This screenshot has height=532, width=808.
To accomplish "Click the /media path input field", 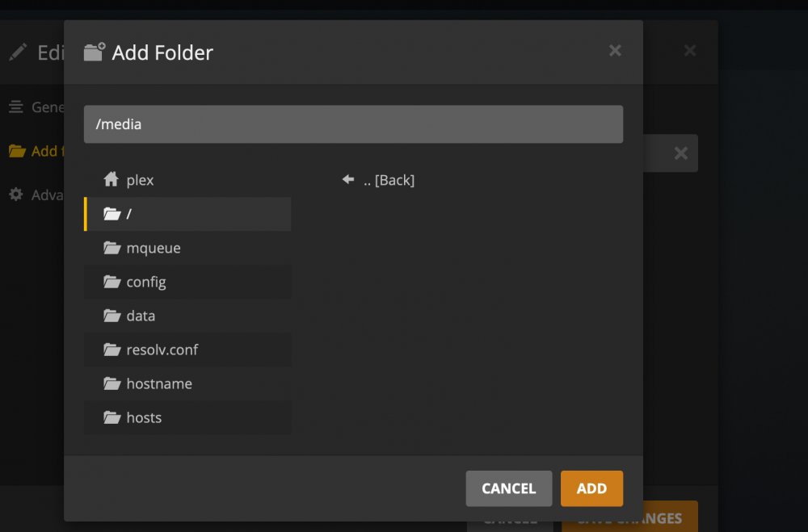I will pos(353,124).
